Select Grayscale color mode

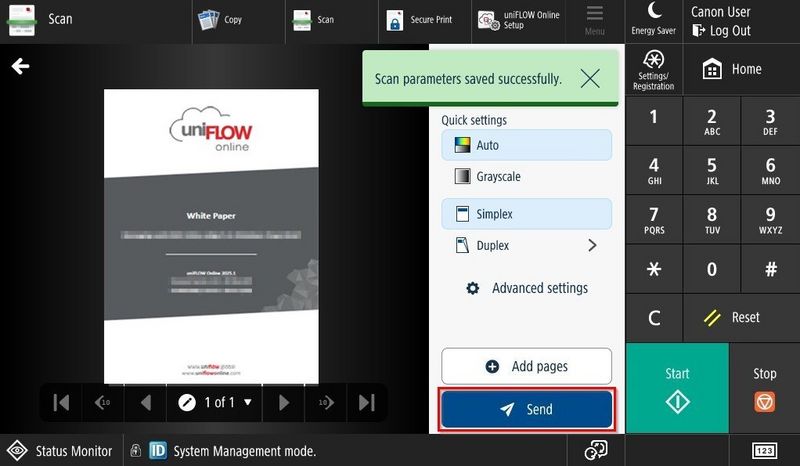pos(526,177)
